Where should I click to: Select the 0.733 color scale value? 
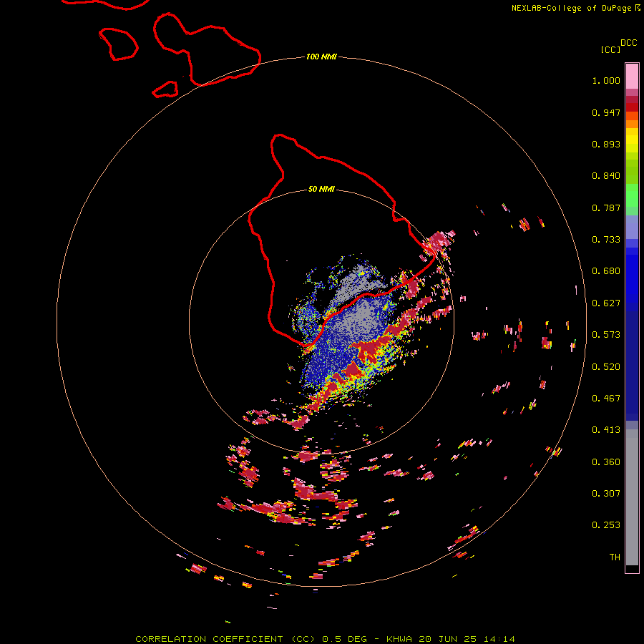tap(606, 240)
